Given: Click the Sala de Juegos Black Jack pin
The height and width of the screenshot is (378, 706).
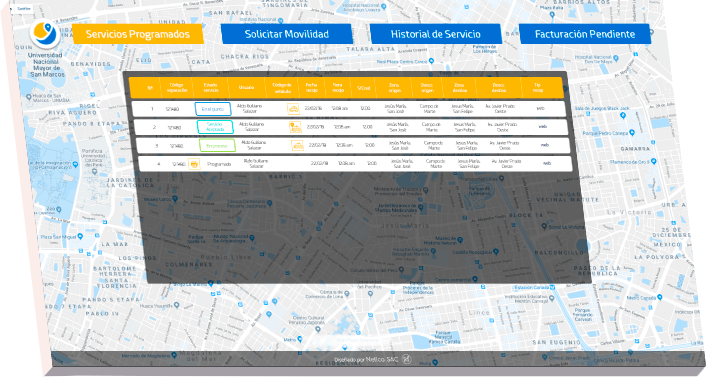Looking at the screenshot, I should coord(623,116).
